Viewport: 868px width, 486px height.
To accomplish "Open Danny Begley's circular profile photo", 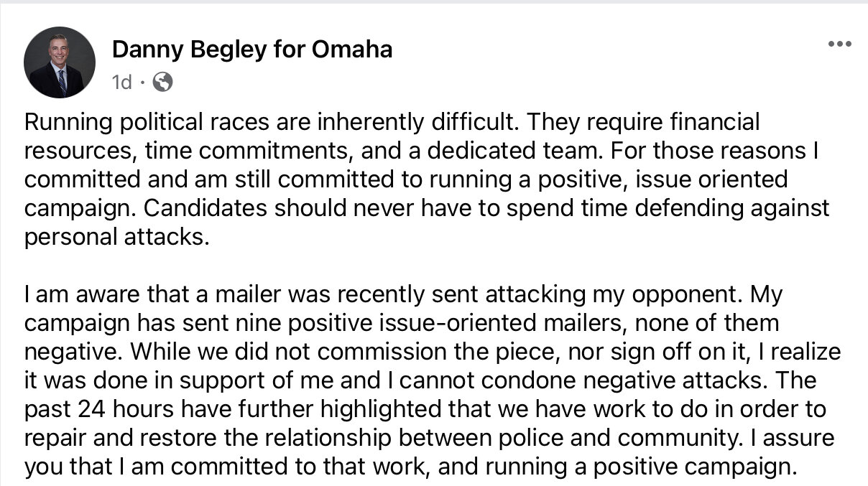I will click(x=60, y=63).
